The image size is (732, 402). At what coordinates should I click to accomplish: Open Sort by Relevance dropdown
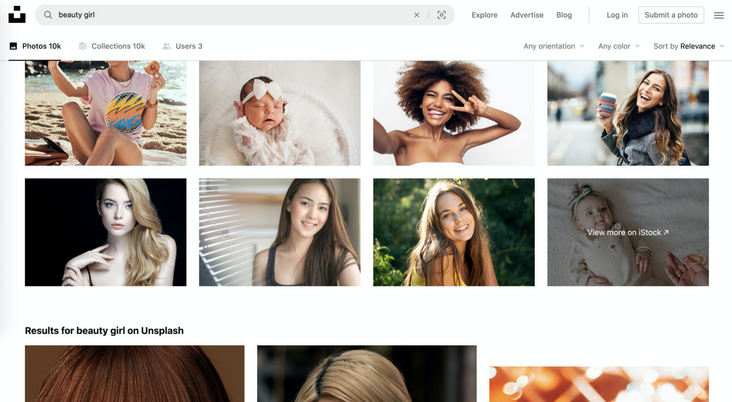689,46
